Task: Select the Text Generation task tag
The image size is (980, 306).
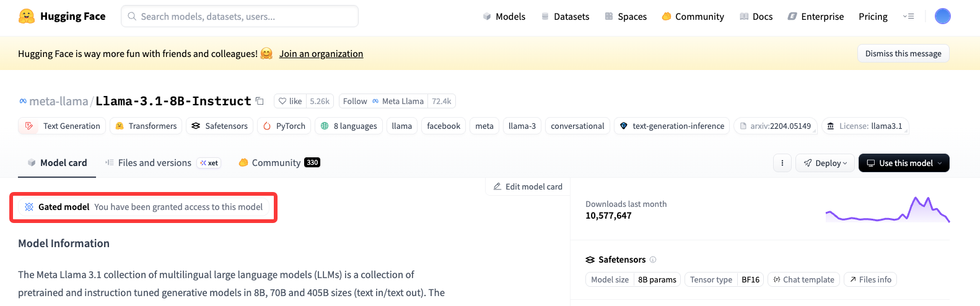Action: point(63,126)
